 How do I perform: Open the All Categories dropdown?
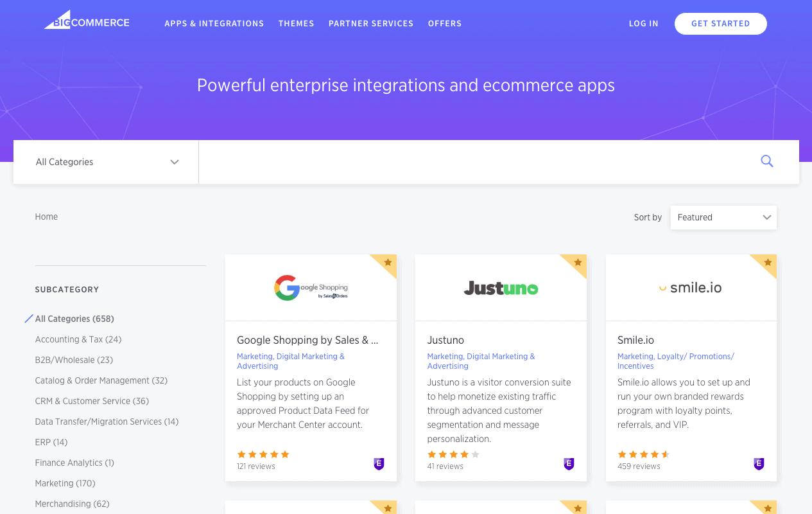pyautogui.click(x=106, y=162)
